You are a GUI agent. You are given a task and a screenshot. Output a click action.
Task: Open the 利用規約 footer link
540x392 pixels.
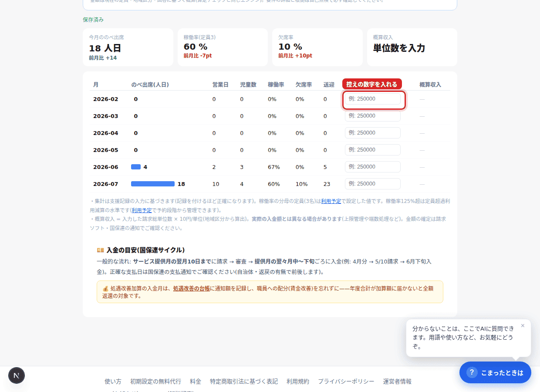point(298,382)
